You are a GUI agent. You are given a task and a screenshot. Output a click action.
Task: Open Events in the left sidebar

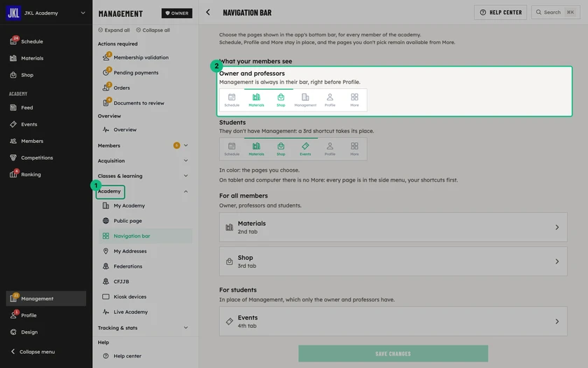[x=45, y=124]
